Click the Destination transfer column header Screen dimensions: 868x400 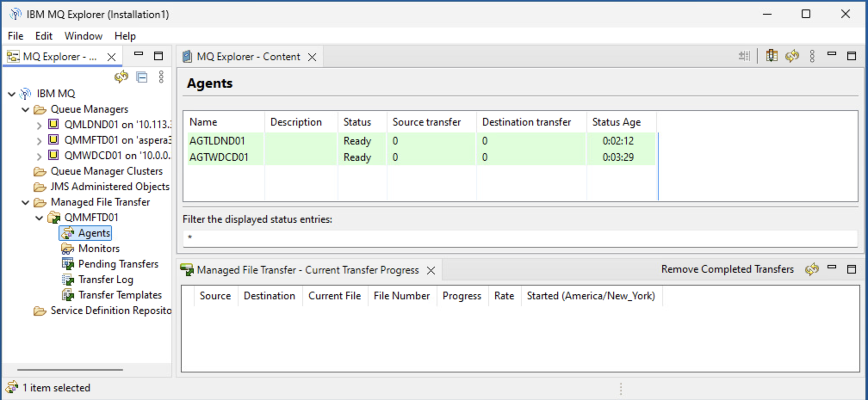click(x=532, y=122)
